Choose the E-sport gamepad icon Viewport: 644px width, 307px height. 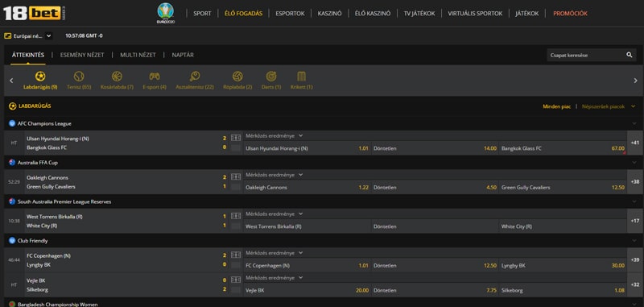click(x=155, y=77)
